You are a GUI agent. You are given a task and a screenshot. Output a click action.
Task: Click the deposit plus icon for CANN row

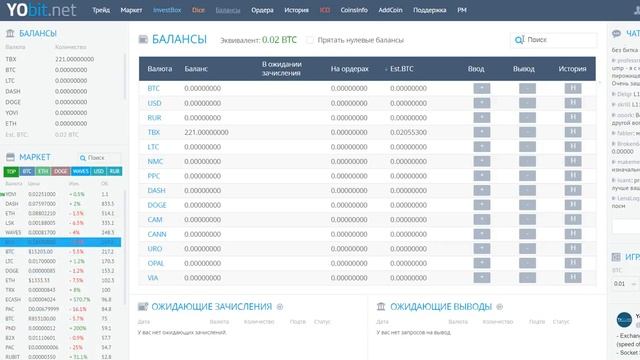482,234
